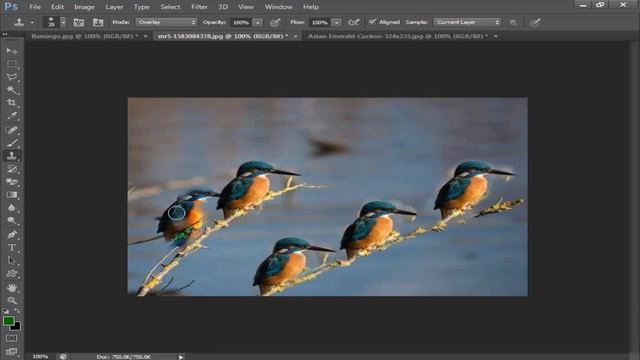Select the Brush tool
Viewport: 640px width, 360px height.
(x=12, y=143)
